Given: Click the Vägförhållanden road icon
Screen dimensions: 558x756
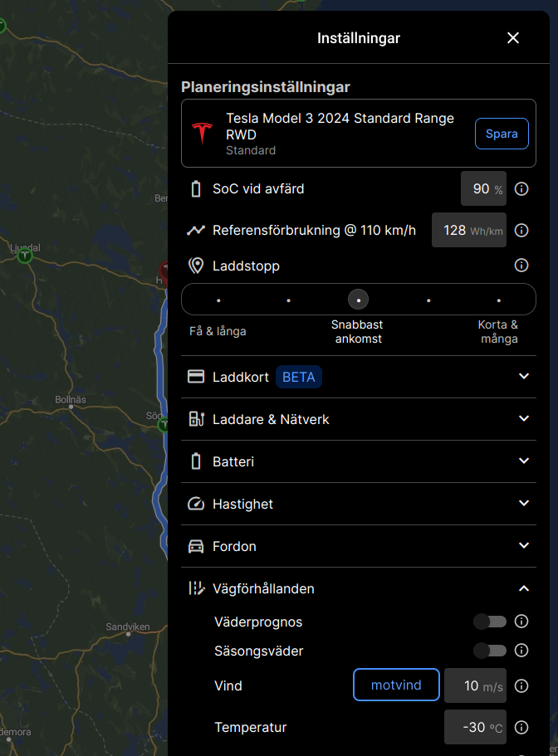Looking at the screenshot, I should 197,588.
